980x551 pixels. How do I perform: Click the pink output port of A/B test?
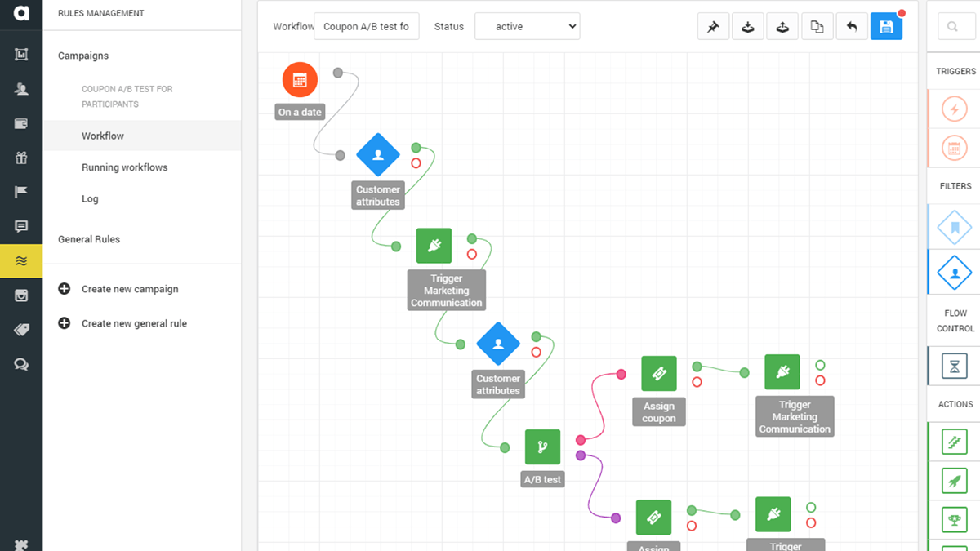(581, 440)
